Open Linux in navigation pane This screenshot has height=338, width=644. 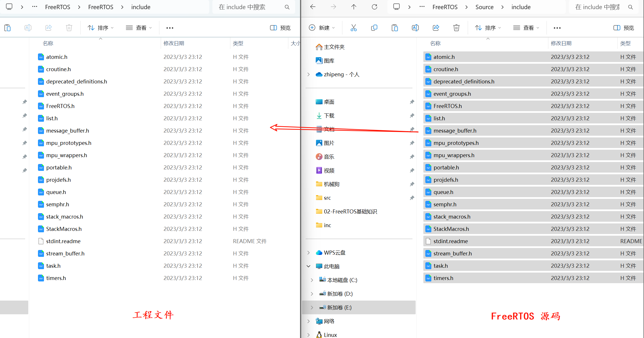[x=327, y=335]
